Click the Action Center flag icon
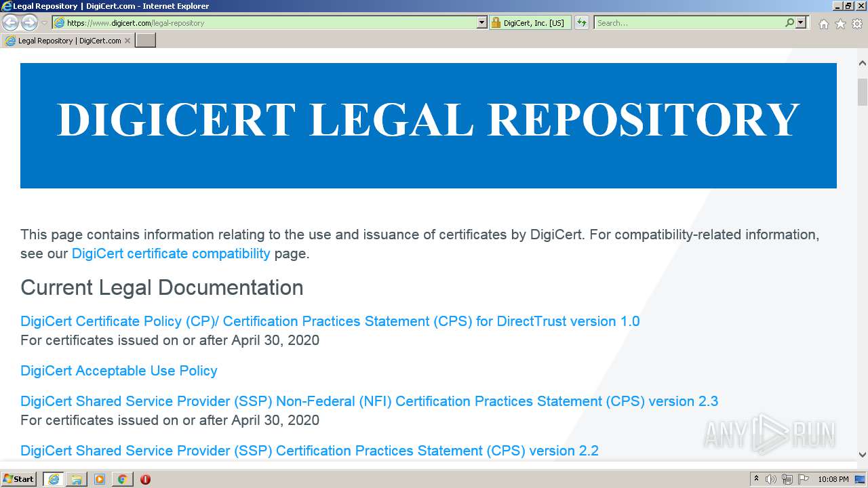 [804, 479]
